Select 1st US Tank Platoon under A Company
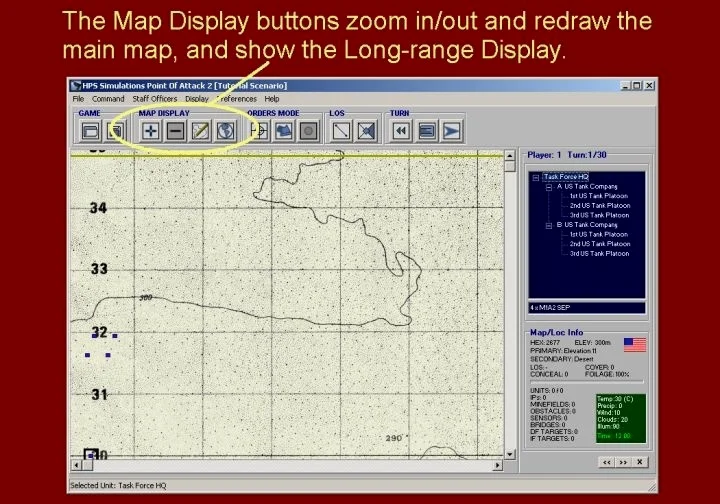 click(x=599, y=196)
